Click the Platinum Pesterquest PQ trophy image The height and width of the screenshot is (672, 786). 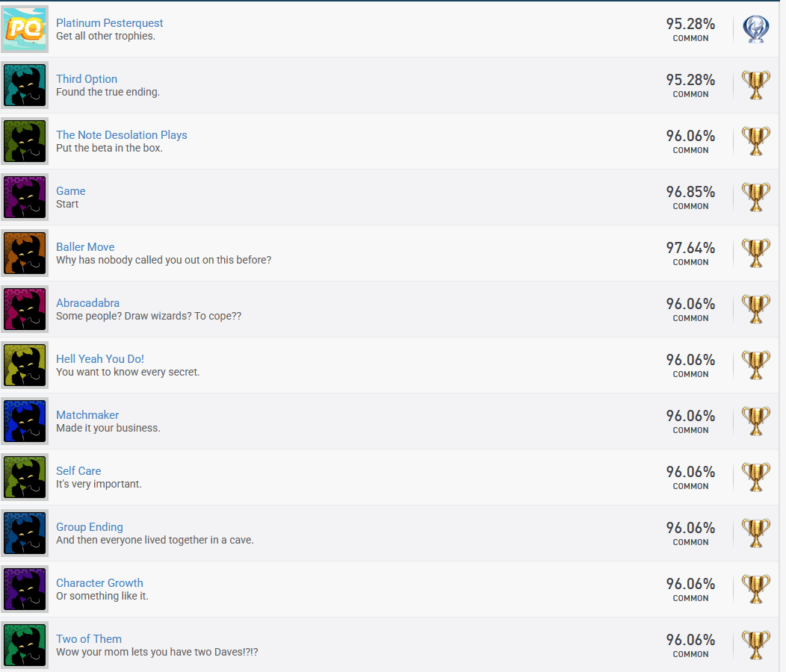coord(25,29)
